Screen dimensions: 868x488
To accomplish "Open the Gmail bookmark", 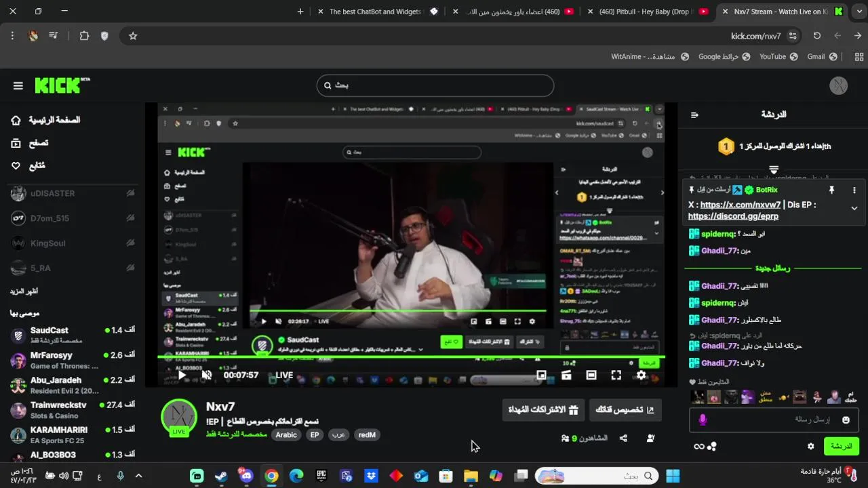I will [822, 57].
